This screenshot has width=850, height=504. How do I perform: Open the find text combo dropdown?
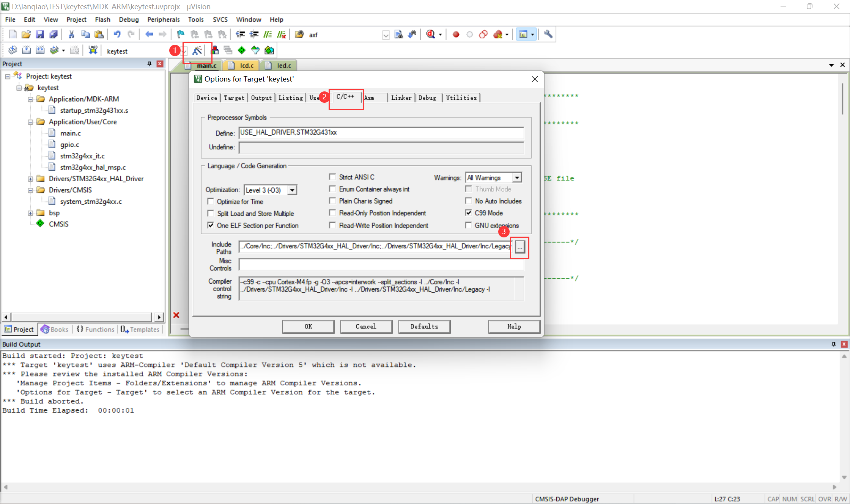(x=386, y=35)
